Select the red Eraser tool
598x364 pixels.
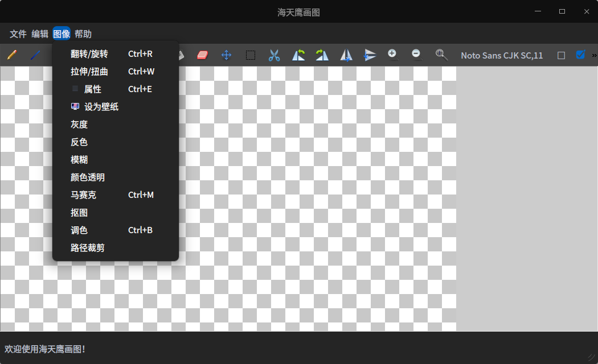point(203,55)
